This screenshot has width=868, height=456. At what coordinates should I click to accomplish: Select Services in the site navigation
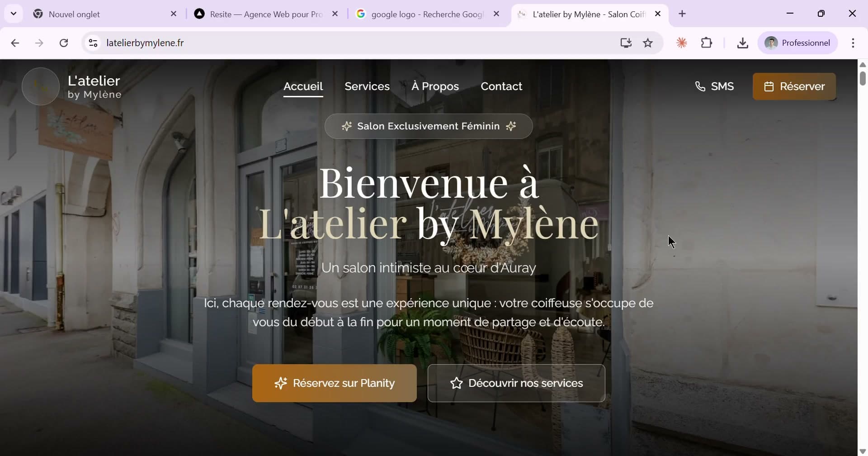pyautogui.click(x=367, y=86)
